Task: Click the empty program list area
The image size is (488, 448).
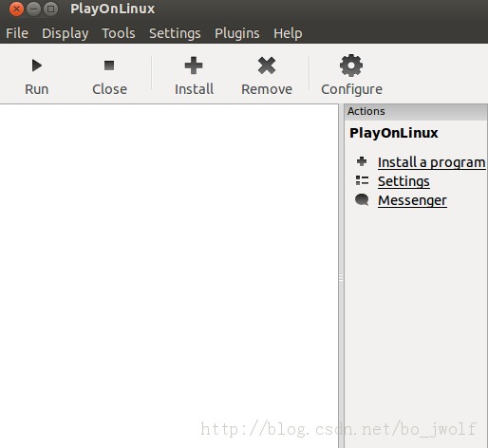Action: [x=169, y=275]
